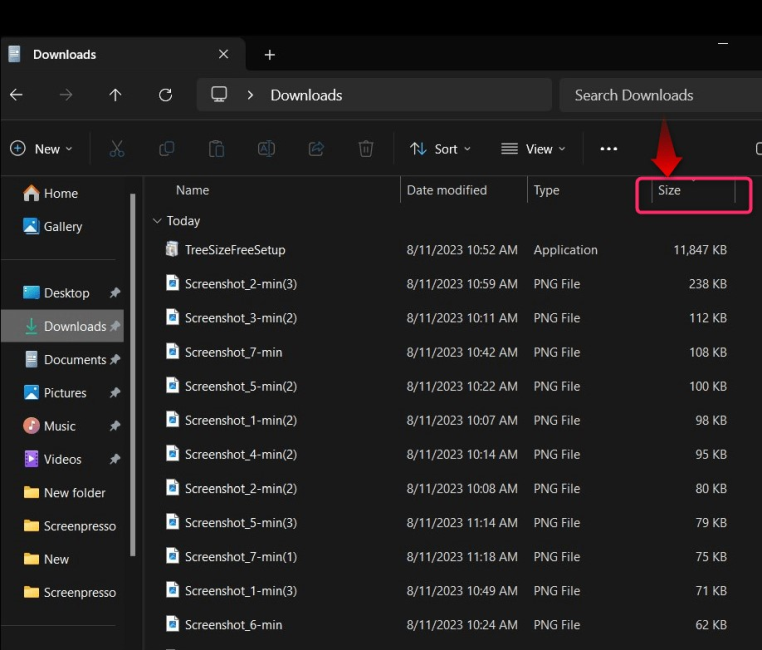Image resolution: width=762 pixels, height=650 pixels.
Task: Refresh the Downloads folder view
Action: [166, 95]
